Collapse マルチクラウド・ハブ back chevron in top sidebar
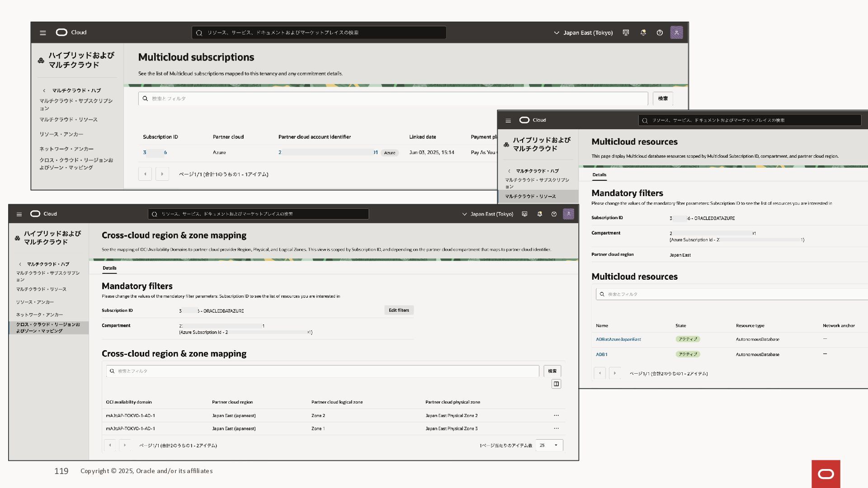Image resolution: width=868 pixels, height=488 pixels. (44, 90)
